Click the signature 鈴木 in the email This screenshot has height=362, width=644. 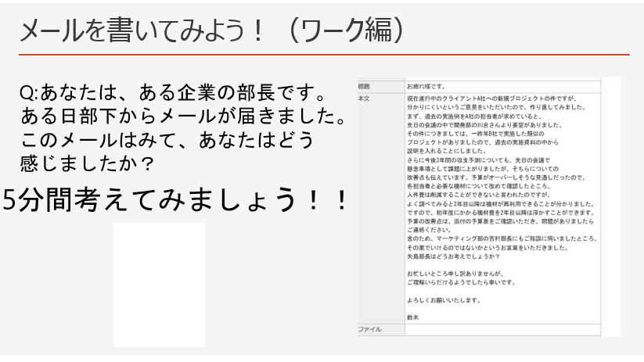coord(413,317)
